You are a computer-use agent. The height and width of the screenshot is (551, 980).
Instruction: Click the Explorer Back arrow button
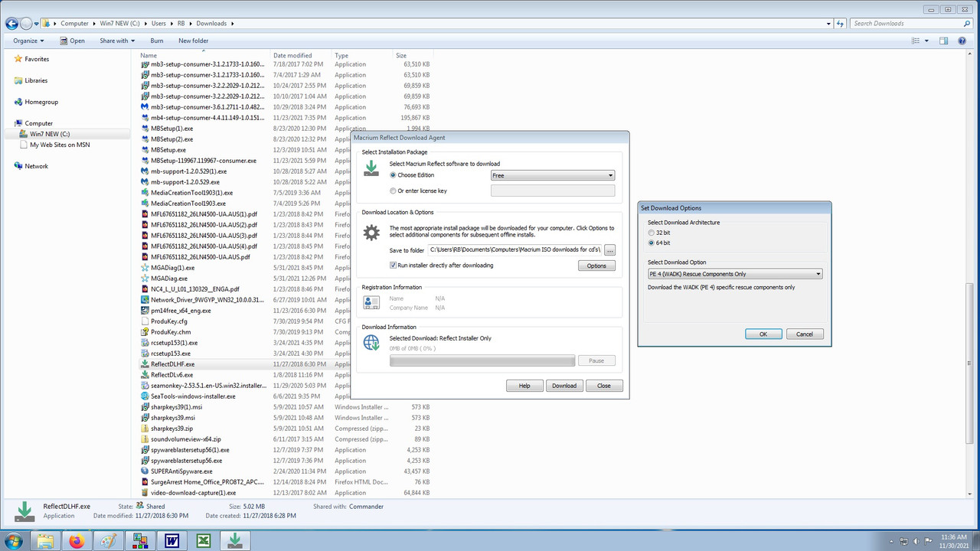[x=11, y=24]
